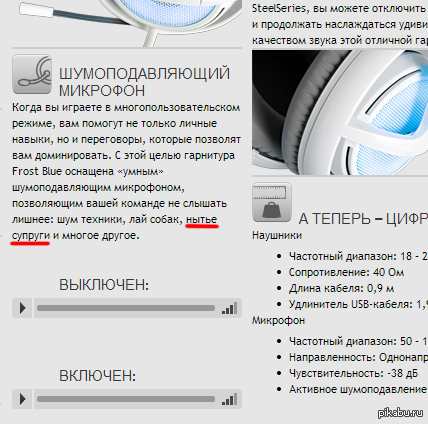Adjust volume bars on ВЫКЛЮЧЕН player
Screen dimensions: 428x424
click(230, 308)
